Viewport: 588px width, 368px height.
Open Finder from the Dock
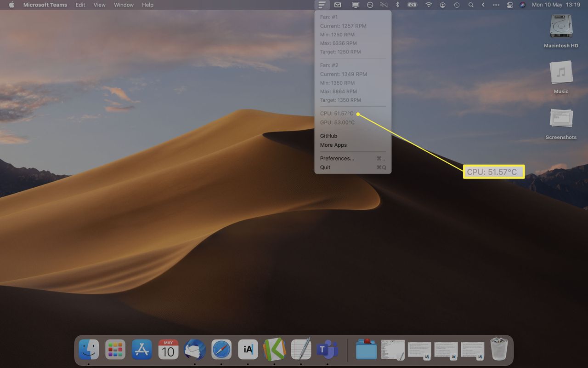coord(89,350)
